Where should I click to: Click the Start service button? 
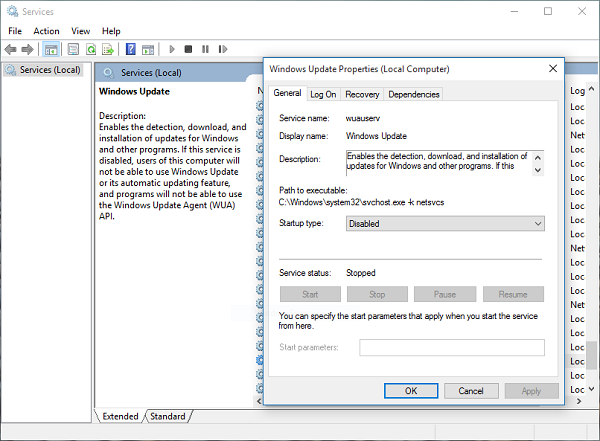tap(310, 294)
